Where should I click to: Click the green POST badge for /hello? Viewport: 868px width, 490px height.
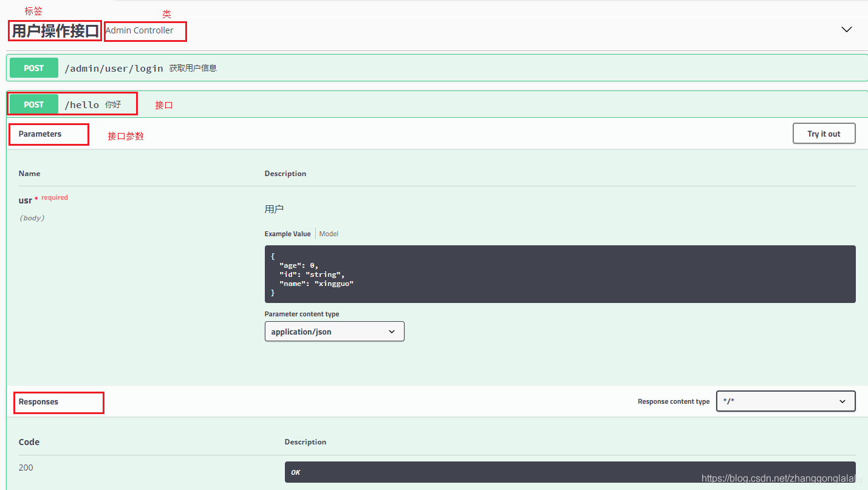pyautogui.click(x=34, y=104)
